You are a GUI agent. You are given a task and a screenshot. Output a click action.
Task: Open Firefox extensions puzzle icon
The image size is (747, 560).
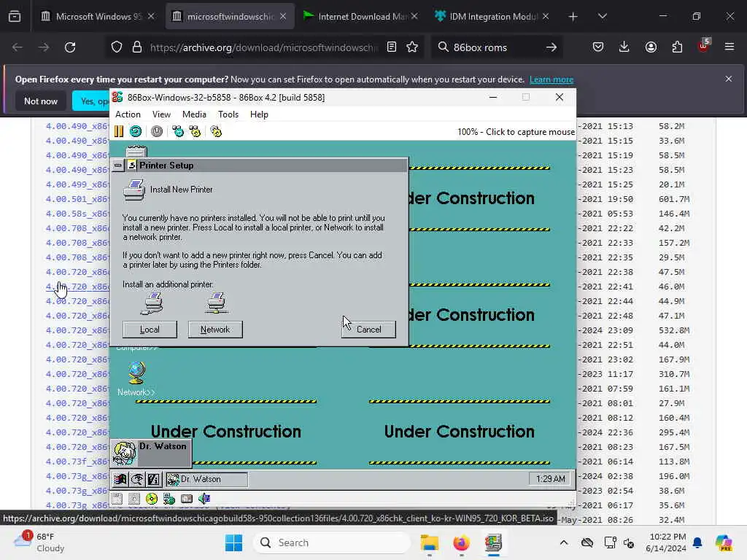coord(677,47)
